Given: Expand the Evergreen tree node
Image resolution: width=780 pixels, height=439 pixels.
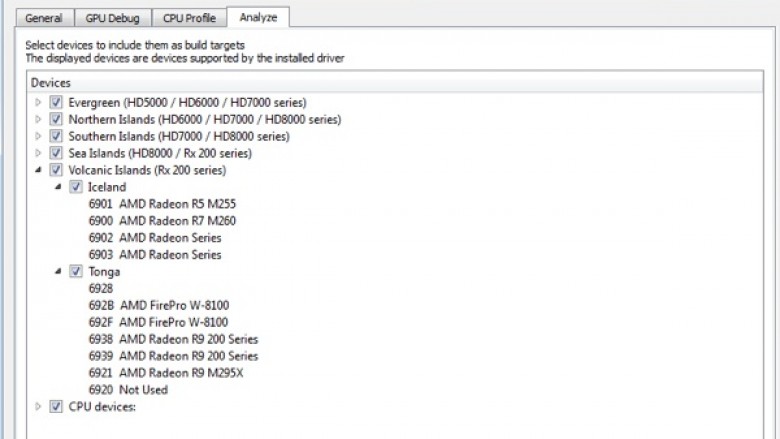Looking at the screenshot, I should (x=38, y=102).
